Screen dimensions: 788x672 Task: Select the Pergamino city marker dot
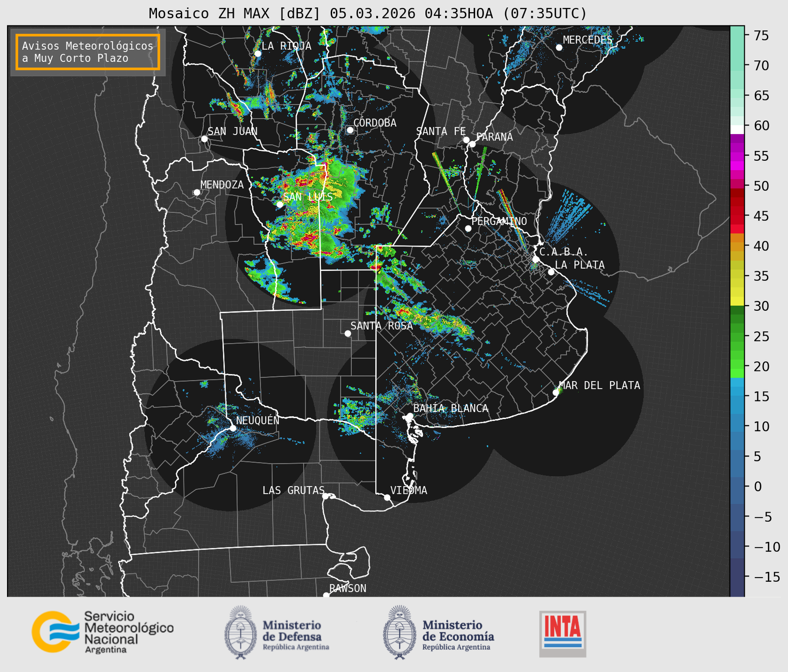coord(468,229)
